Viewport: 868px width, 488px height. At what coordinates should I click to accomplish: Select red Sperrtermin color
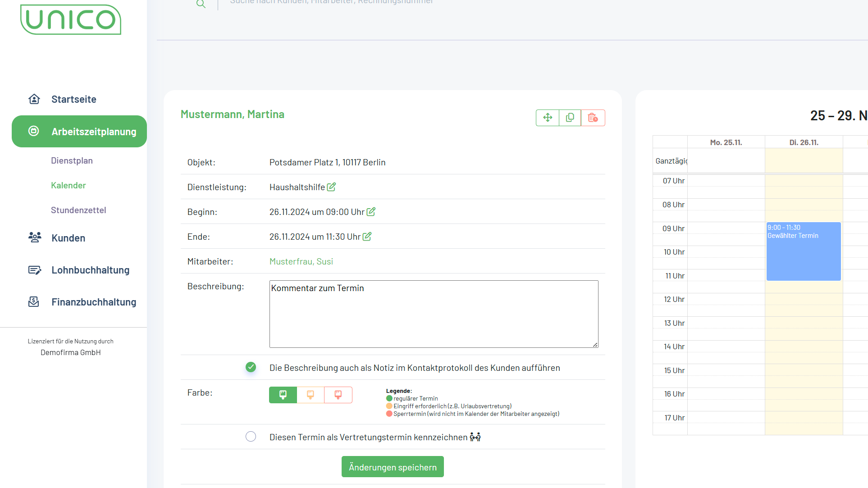[338, 395]
